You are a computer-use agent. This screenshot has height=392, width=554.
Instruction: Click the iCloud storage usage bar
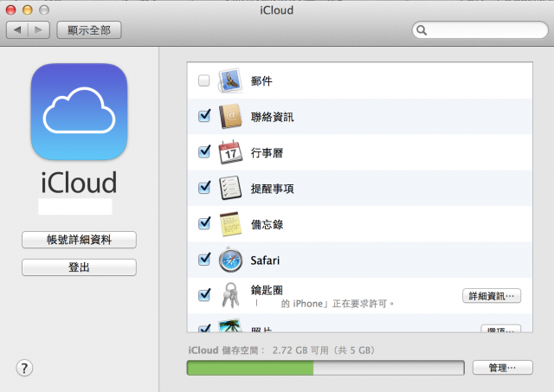pyautogui.click(x=325, y=368)
